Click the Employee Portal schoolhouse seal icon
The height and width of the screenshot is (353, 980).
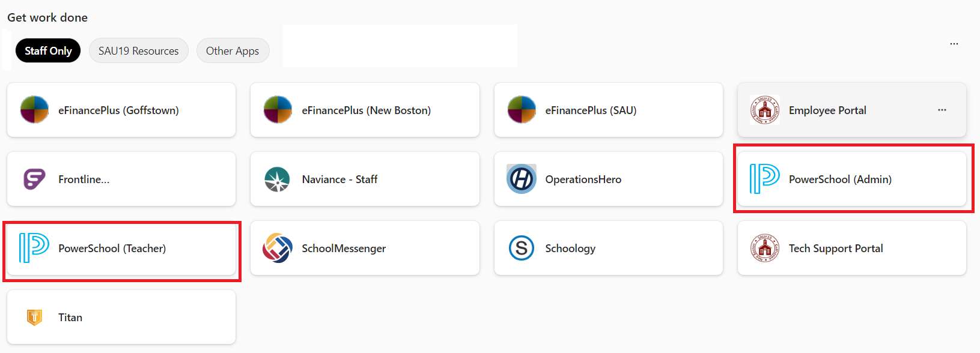tap(765, 110)
